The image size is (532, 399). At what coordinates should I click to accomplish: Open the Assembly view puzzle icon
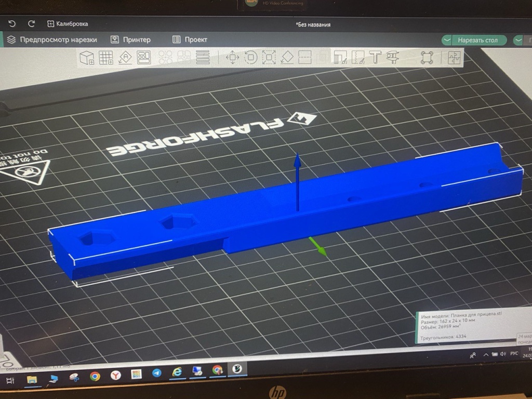coord(454,57)
